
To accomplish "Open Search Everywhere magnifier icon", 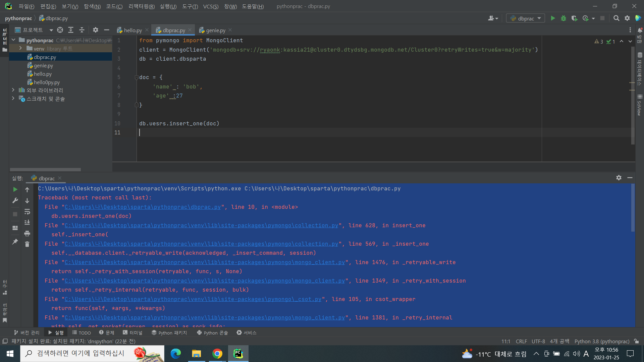I will point(616,18).
